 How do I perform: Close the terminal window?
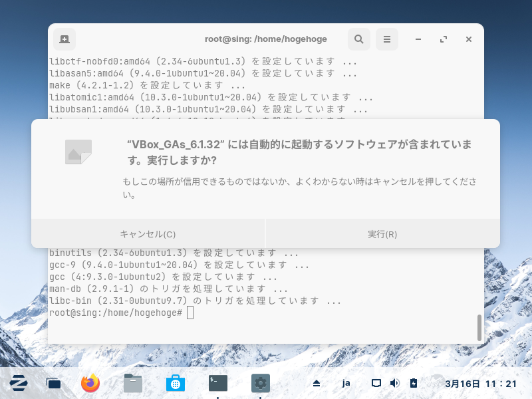coord(469,39)
